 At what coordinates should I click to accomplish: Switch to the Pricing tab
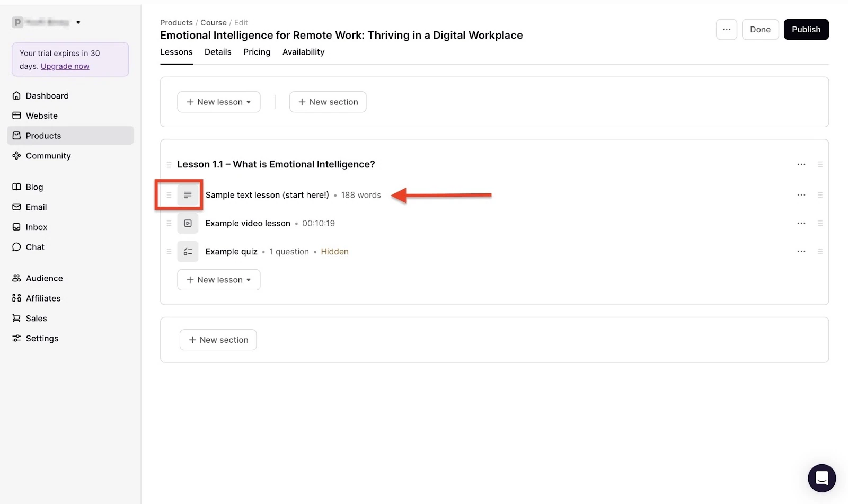pyautogui.click(x=257, y=52)
